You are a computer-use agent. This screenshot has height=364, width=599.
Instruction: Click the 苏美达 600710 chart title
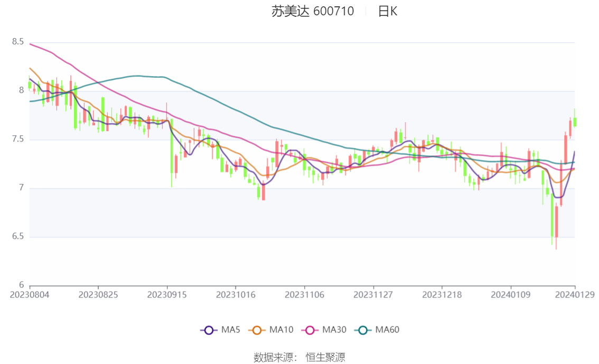click(x=313, y=11)
